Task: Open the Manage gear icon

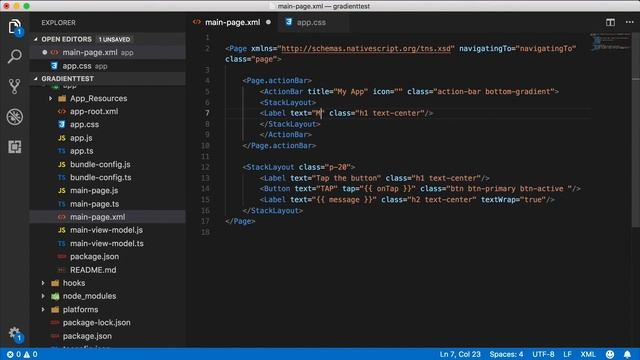Action: [x=15, y=333]
